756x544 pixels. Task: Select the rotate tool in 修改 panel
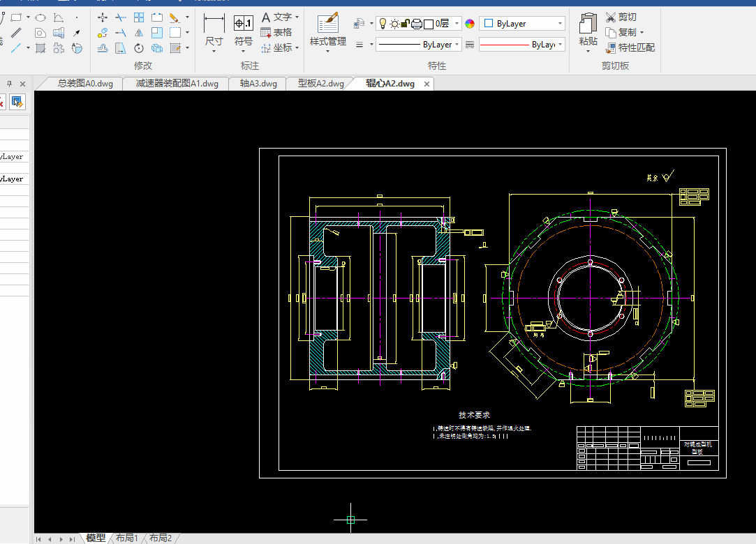139,48
